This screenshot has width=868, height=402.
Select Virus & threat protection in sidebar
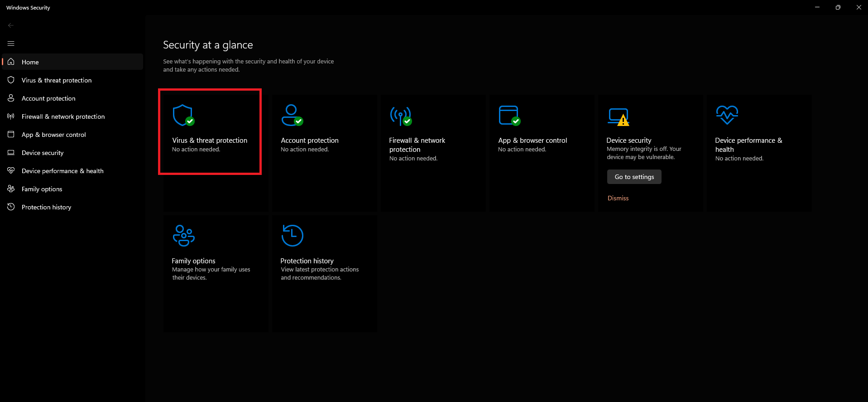pyautogui.click(x=57, y=80)
